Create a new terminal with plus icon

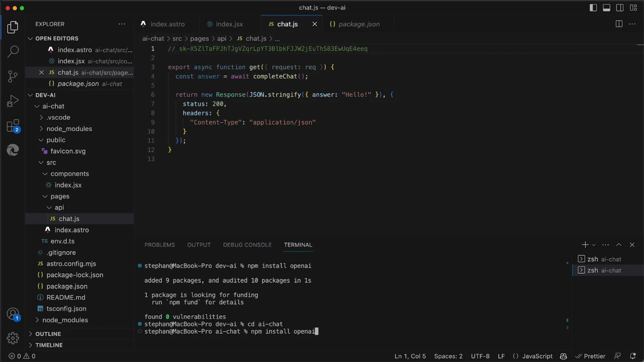point(585,245)
